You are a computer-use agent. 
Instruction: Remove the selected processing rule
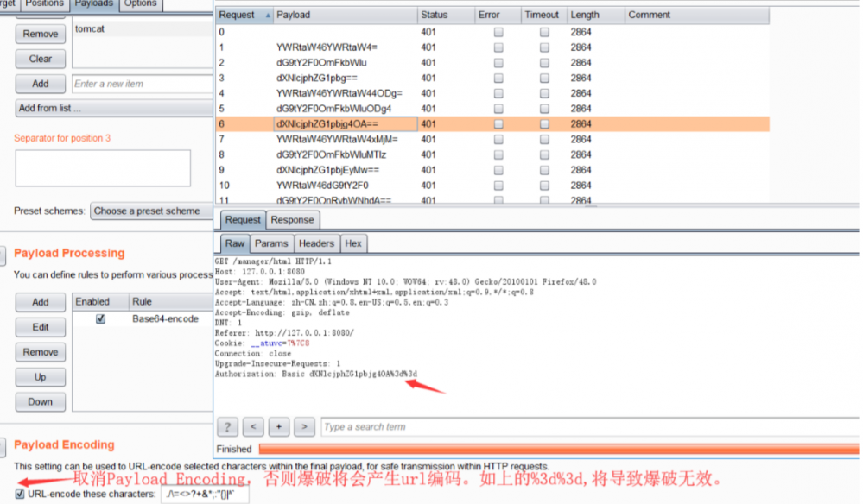pyautogui.click(x=41, y=352)
